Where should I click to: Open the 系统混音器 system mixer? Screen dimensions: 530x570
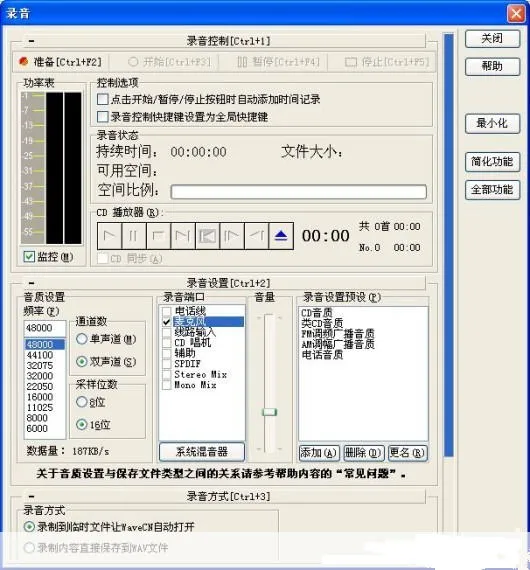coord(202,452)
